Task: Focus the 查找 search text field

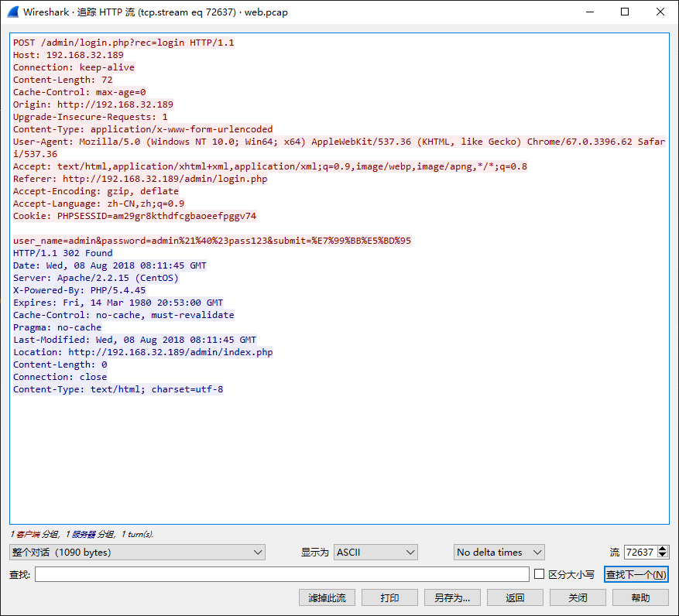Action: (282, 574)
